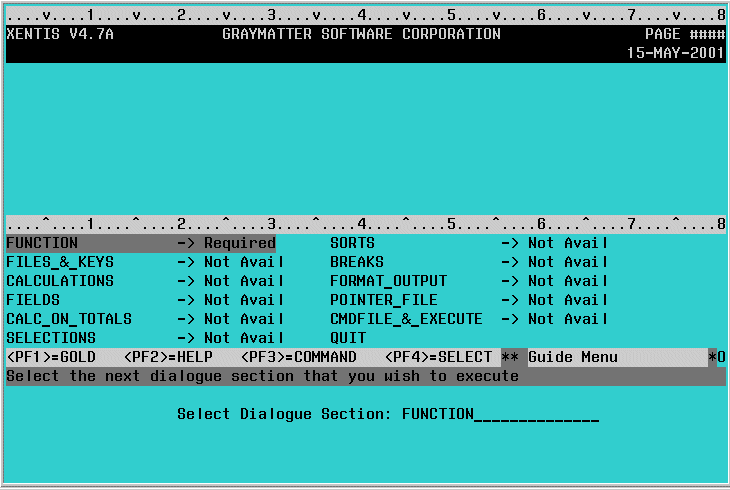The width and height of the screenshot is (730, 490).
Task: Click the <PF4>=SELECT key label
Action: 438,357
